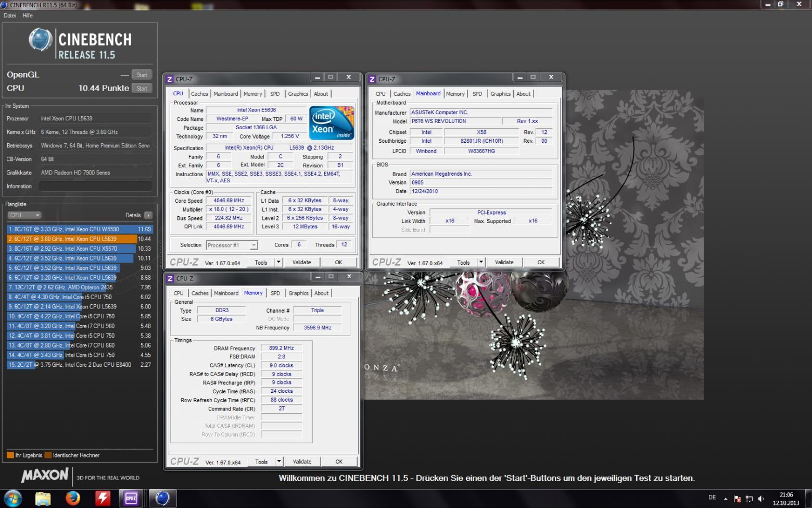Open Action Center flag tray icon
The image size is (812, 508).
pos(737,499)
